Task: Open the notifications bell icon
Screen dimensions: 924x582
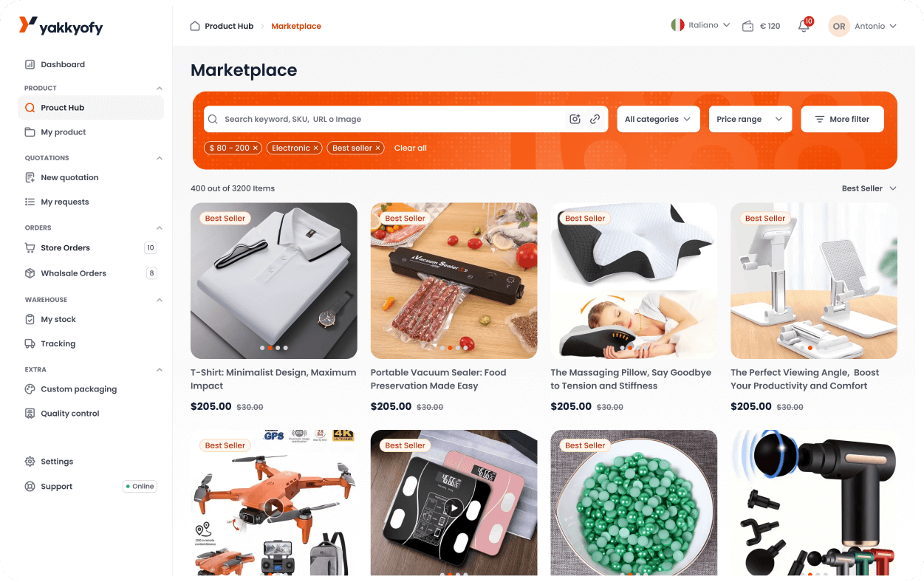Action: point(804,26)
